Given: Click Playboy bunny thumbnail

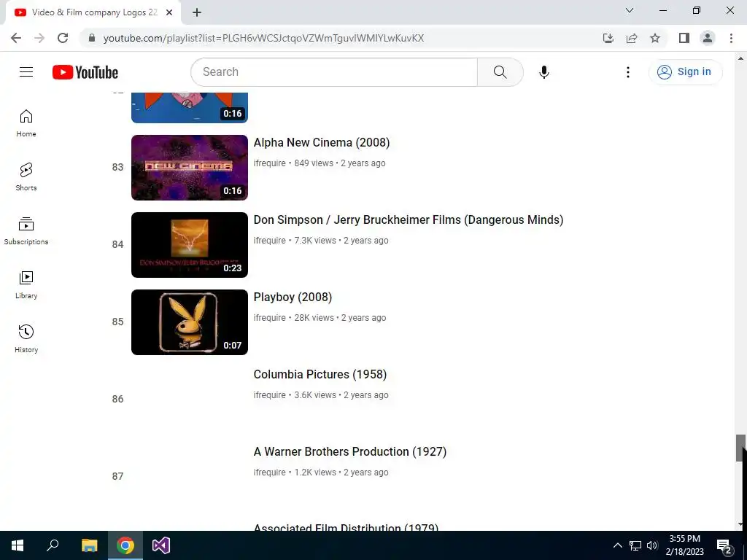Looking at the screenshot, I should point(190,322).
